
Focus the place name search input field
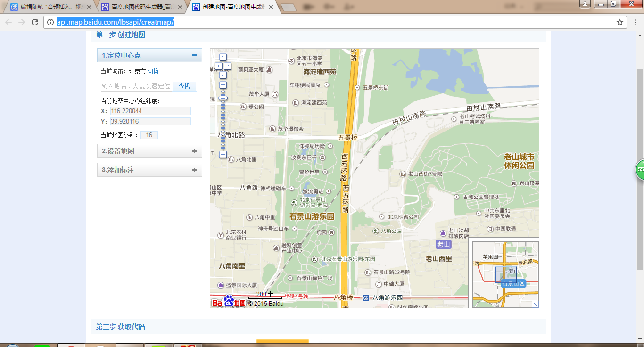[x=136, y=86]
